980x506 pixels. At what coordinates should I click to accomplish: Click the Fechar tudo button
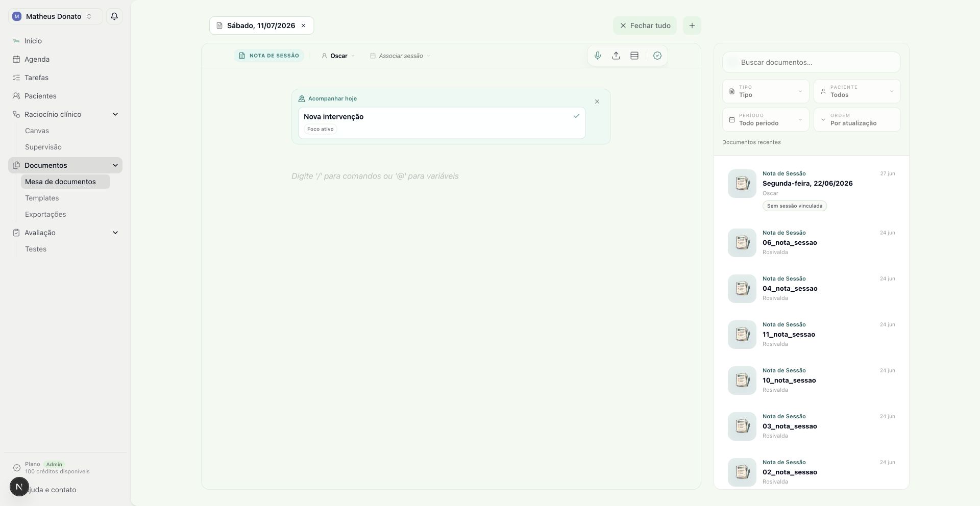645,26
